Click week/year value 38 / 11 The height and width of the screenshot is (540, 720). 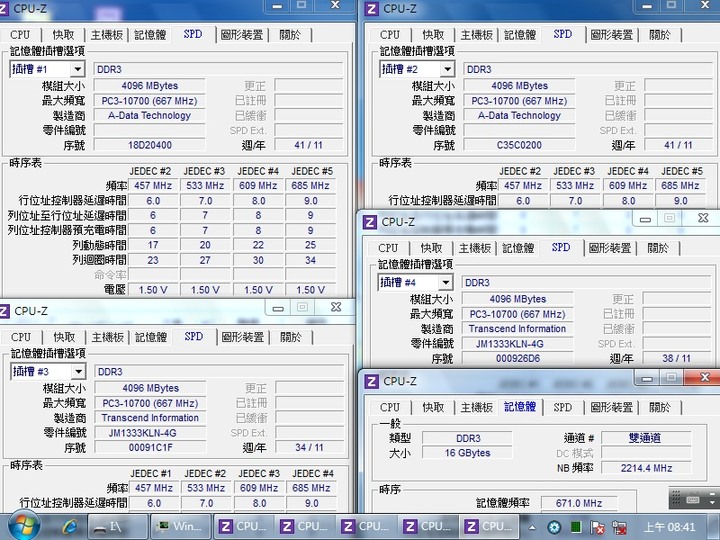pos(676,359)
